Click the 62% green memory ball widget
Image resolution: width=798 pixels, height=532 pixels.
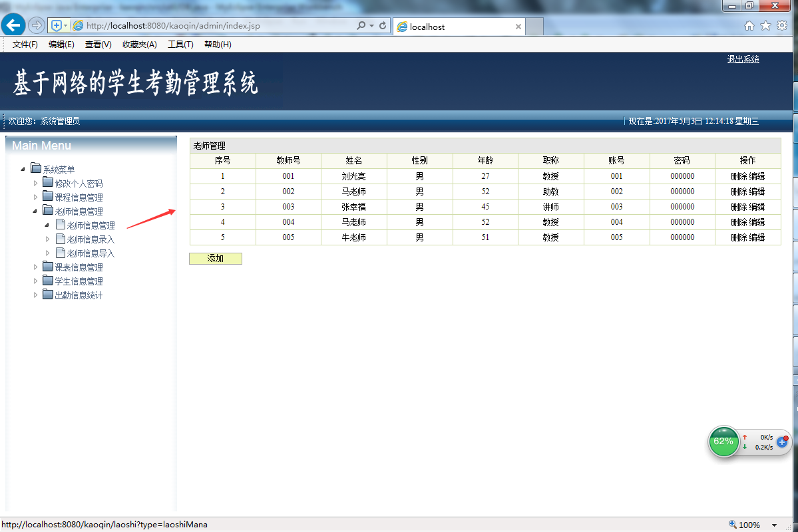(723, 442)
